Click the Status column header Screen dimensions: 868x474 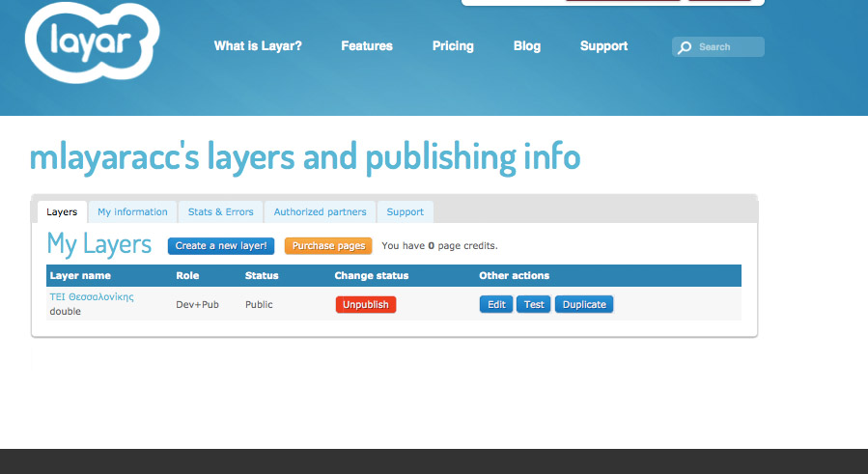pos(262,276)
